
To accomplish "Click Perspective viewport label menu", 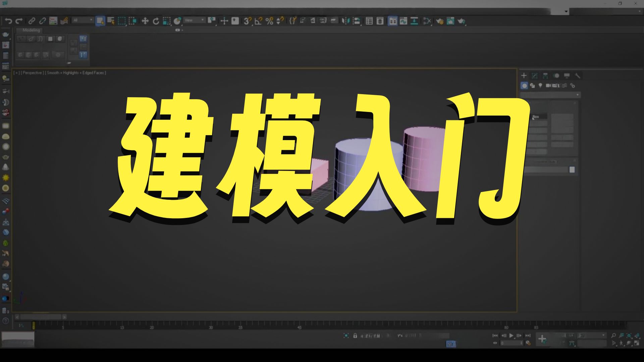I will tap(33, 73).
